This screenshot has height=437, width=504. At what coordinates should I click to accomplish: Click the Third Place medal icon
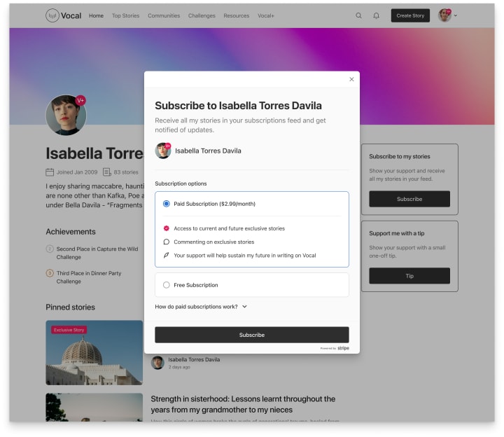(50, 273)
